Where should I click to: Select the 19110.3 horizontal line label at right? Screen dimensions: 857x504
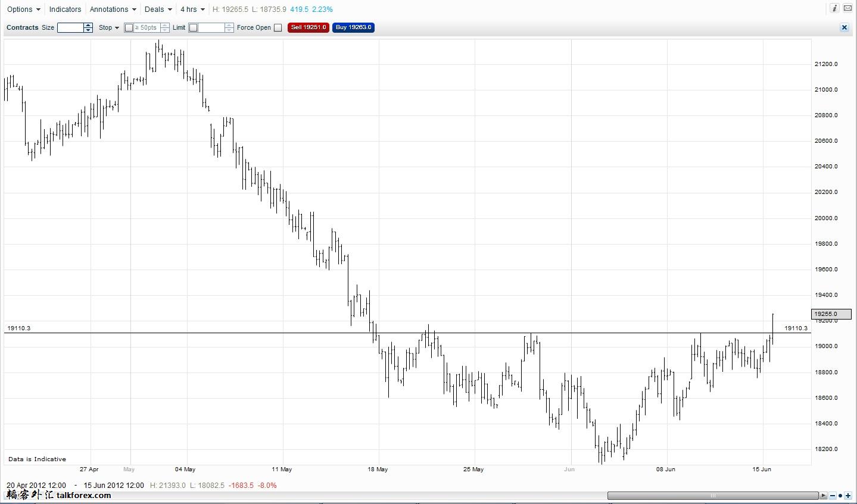click(x=796, y=328)
